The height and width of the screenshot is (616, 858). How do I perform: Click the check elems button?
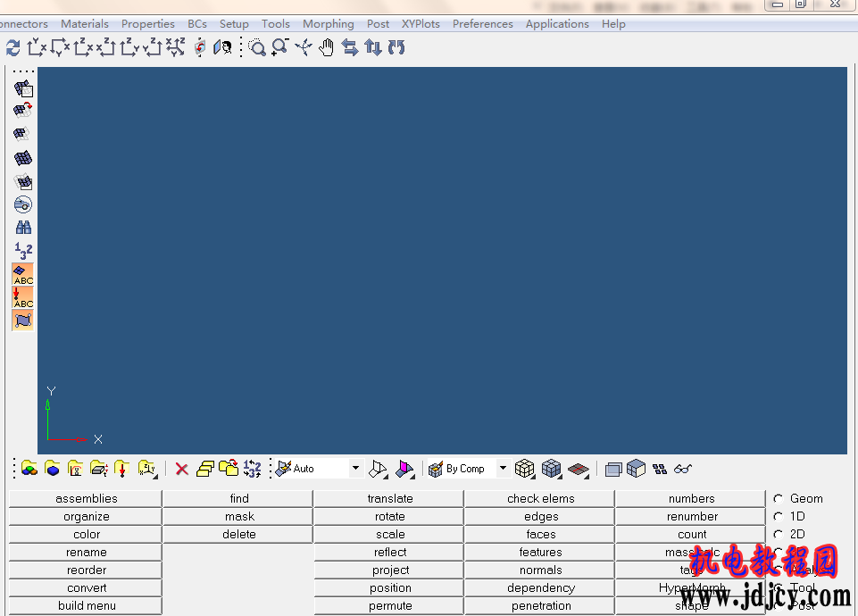click(x=540, y=499)
